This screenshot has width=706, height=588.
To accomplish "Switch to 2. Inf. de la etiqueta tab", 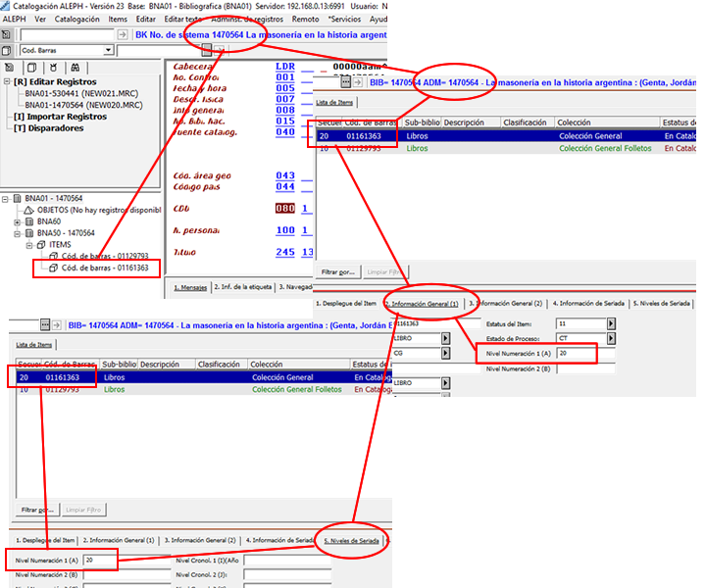I will (x=243, y=287).
